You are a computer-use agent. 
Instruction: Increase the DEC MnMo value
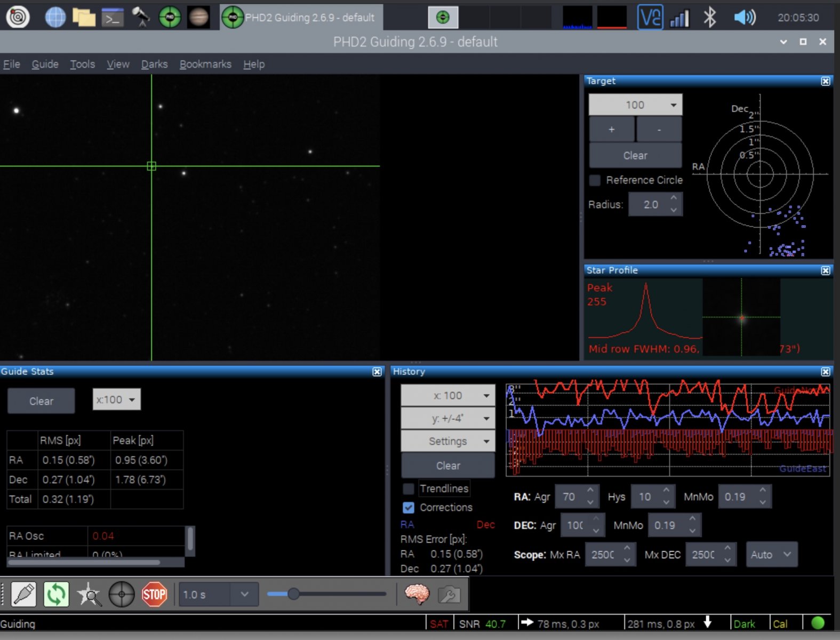(x=692, y=519)
